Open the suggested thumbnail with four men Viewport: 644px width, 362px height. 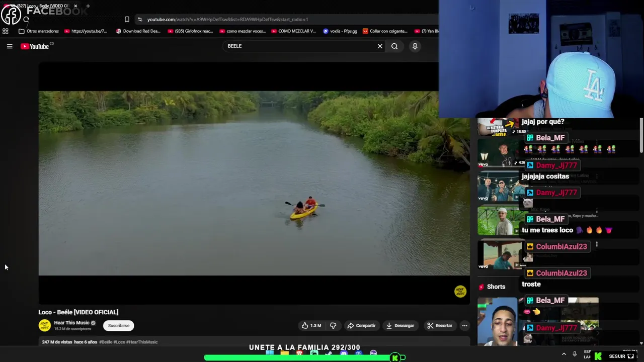498,187
